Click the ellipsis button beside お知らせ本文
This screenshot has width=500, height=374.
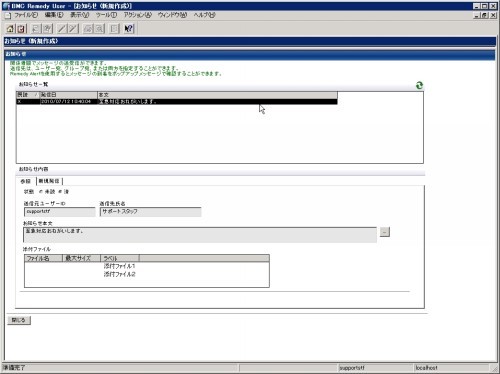[x=385, y=232]
